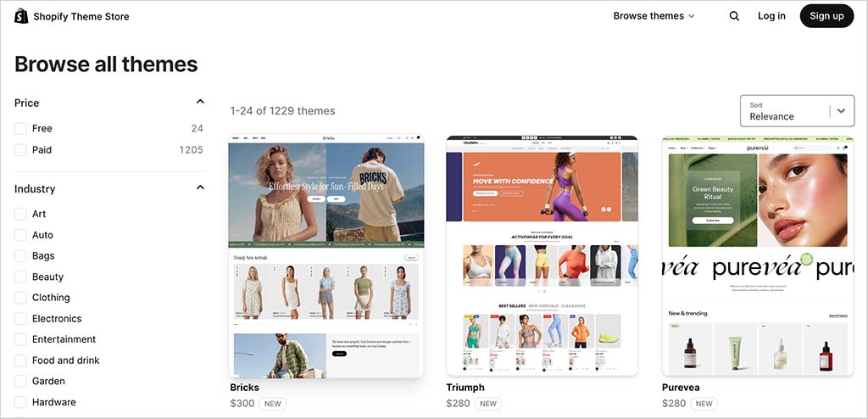Click the NEW badge beside Bricks price
The height and width of the screenshot is (419, 868).
[x=272, y=404]
